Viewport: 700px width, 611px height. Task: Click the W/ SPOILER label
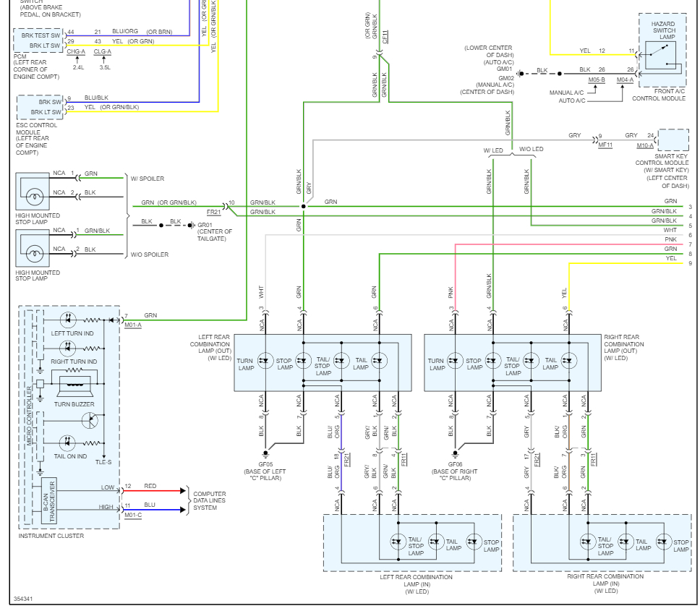148,179
